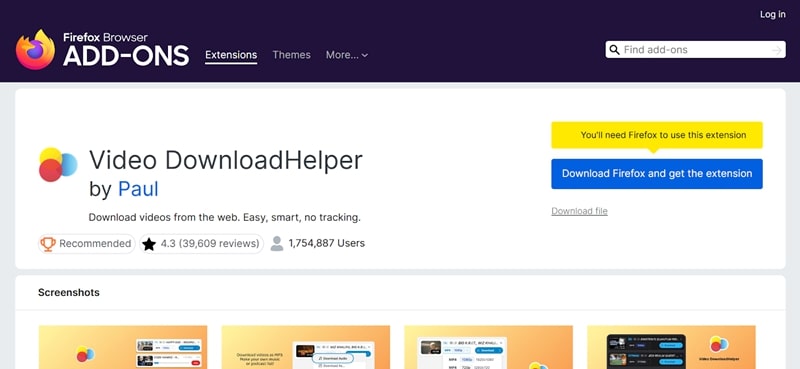Select the Video DownloadHelper title text
Image resolution: width=800 pixels, height=369 pixels.
click(x=226, y=160)
